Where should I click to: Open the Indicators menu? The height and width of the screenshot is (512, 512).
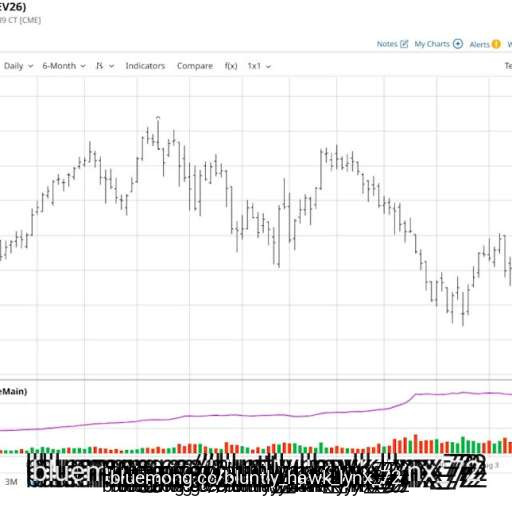click(x=145, y=66)
